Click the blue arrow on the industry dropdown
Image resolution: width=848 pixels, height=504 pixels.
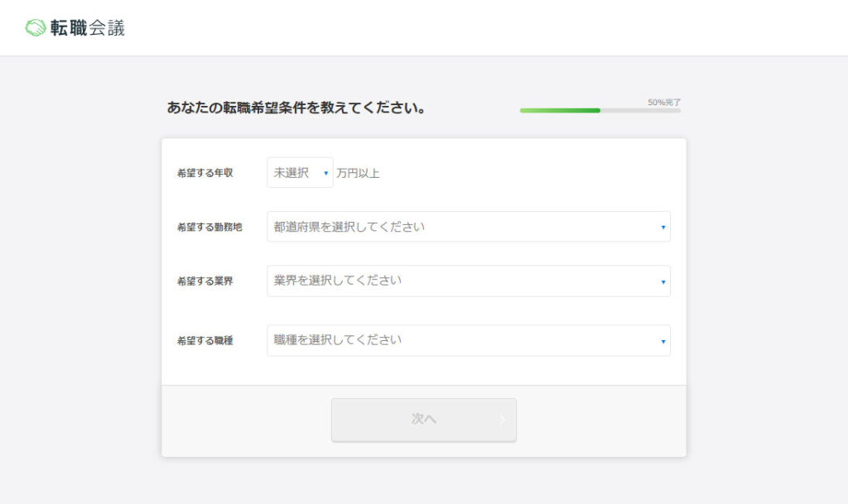(662, 282)
